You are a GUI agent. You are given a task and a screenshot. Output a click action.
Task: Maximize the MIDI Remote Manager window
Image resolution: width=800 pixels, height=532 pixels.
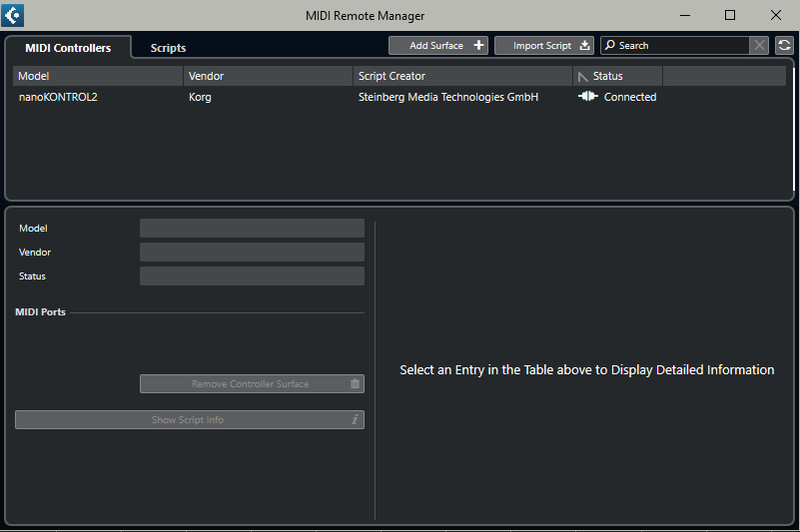point(730,15)
